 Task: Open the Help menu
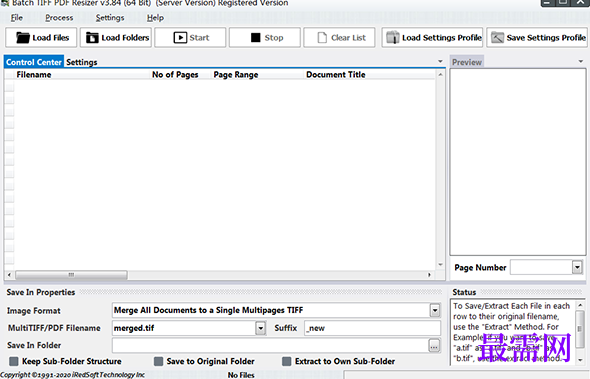coord(155,18)
